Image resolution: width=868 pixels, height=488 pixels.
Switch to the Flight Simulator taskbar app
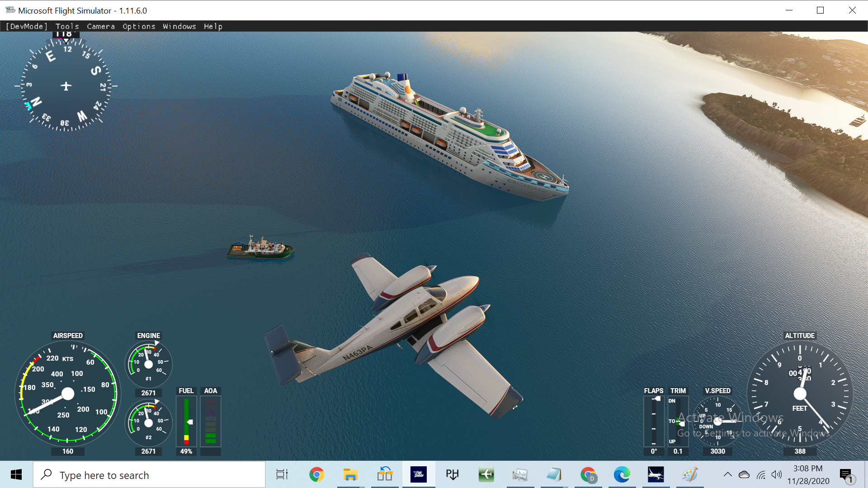pos(419,475)
